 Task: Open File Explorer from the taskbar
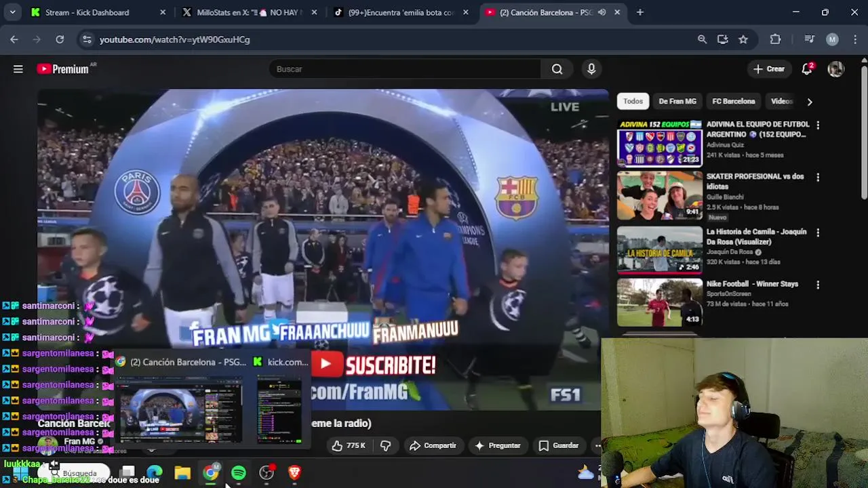click(182, 472)
